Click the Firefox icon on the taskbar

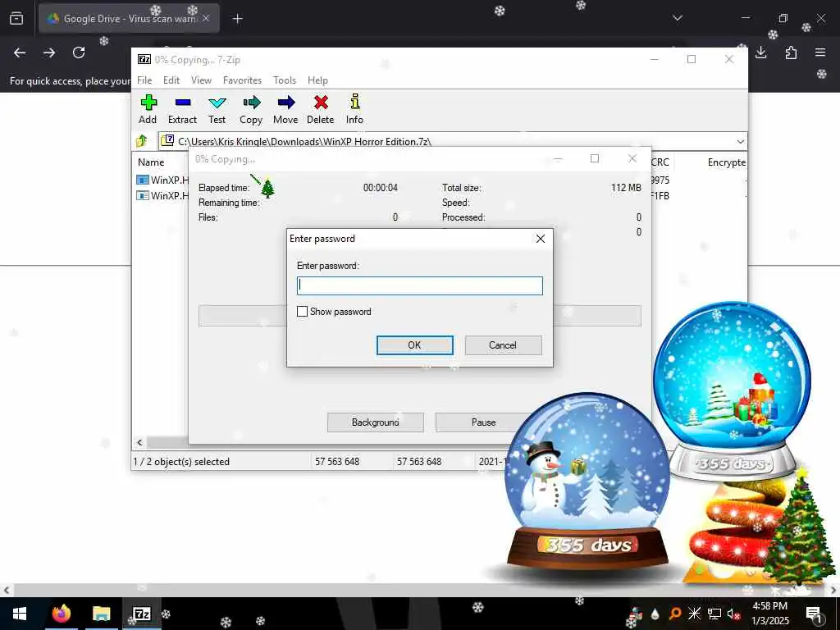point(61,614)
